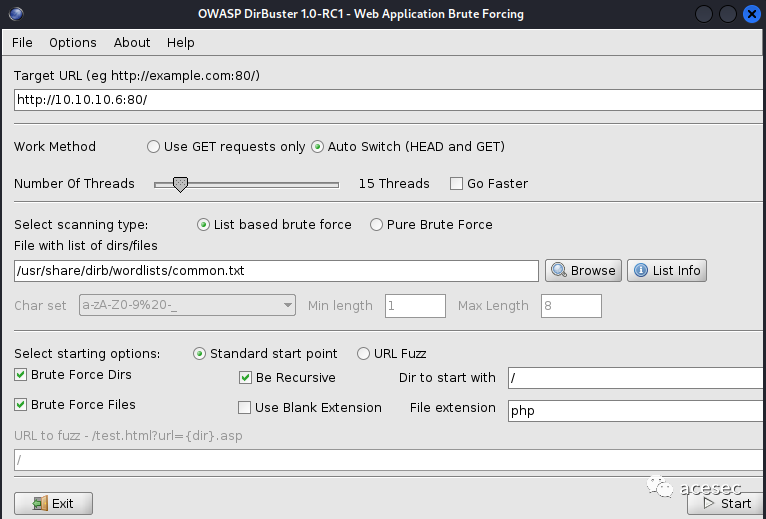Select List based brute force radio
This screenshot has height=519, width=766.
[203, 225]
